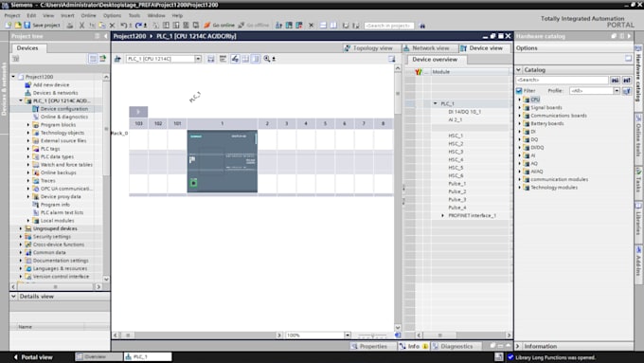Open the Profile dropdown in the catalog
Image resolution: width=644 pixels, height=363 pixels.
(x=617, y=91)
